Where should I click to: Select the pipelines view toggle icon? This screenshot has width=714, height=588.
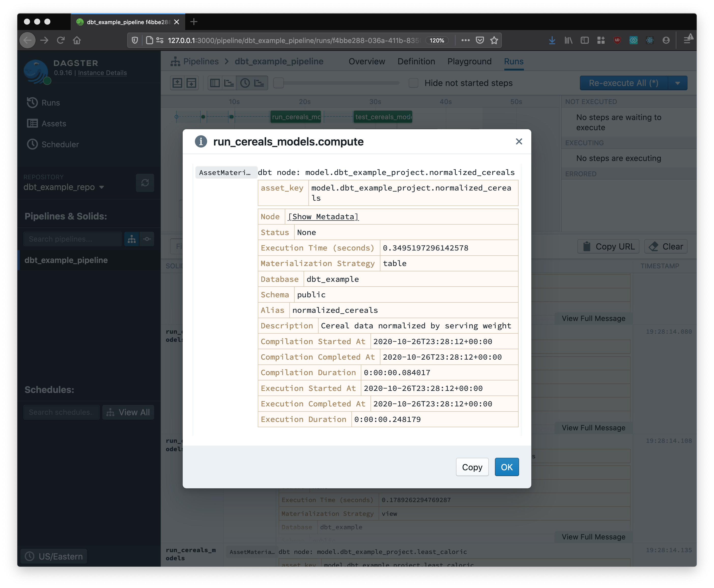tap(132, 239)
